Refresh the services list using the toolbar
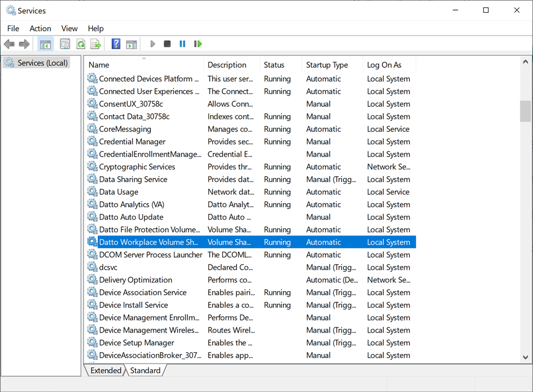533x392 pixels. coord(80,44)
